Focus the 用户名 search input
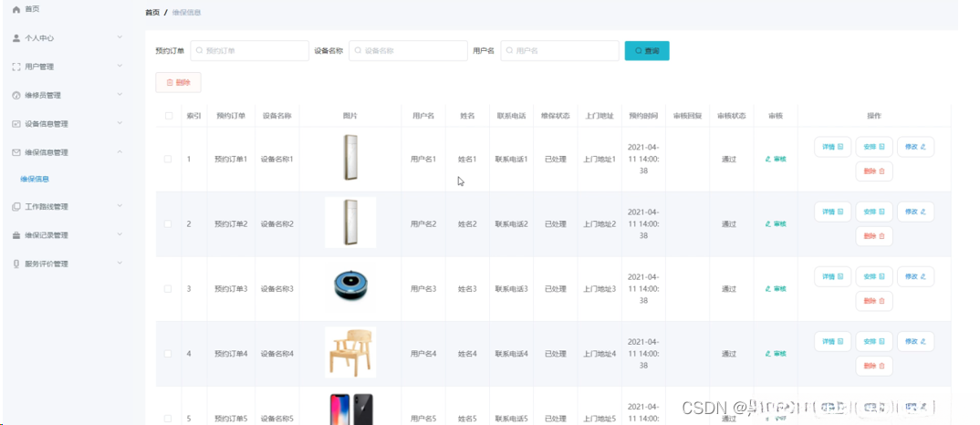The height and width of the screenshot is (425, 980). [x=560, y=51]
